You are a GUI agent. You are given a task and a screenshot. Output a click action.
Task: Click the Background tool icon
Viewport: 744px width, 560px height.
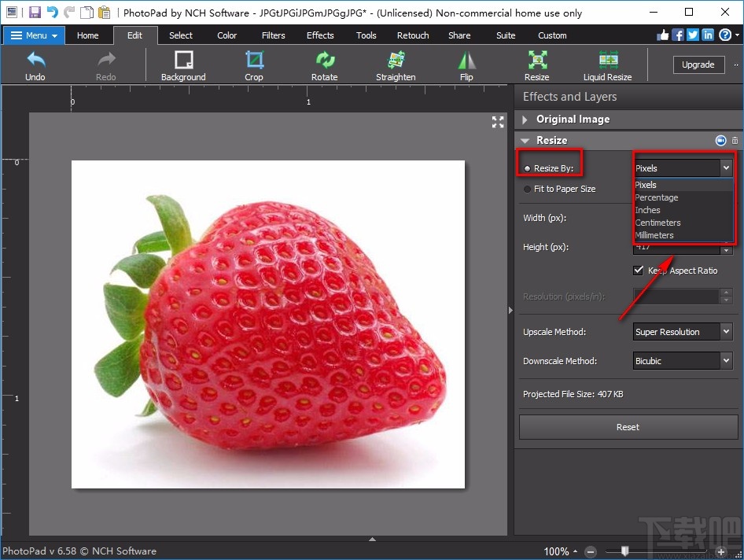click(x=183, y=64)
